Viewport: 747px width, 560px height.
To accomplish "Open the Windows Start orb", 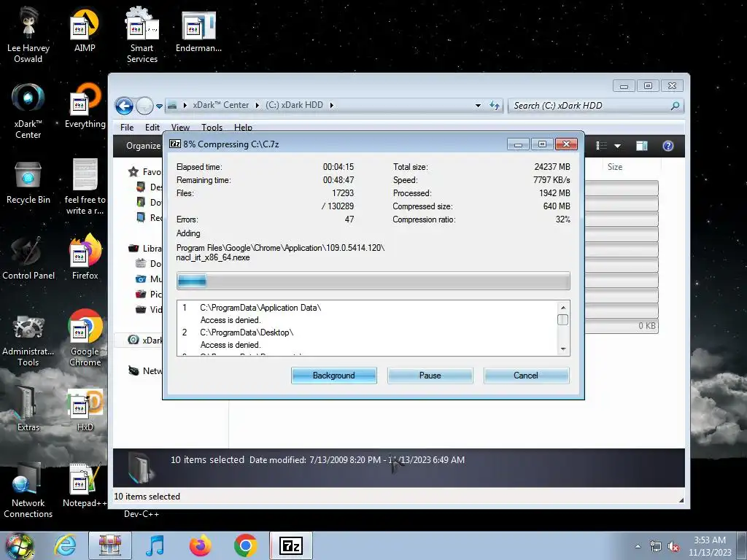I will pos(20,545).
